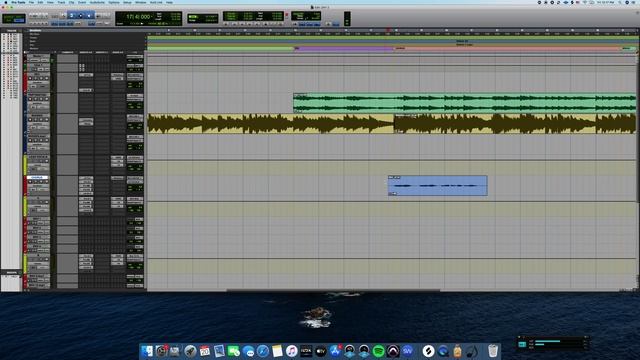Open Finder from the Dock
This screenshot has width=640, height=360.
[147, 351]
